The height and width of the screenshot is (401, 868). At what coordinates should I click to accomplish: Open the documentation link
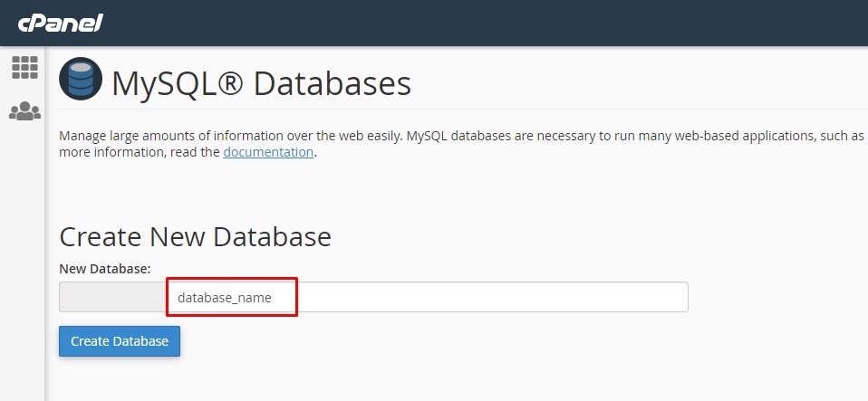point(268,152)
